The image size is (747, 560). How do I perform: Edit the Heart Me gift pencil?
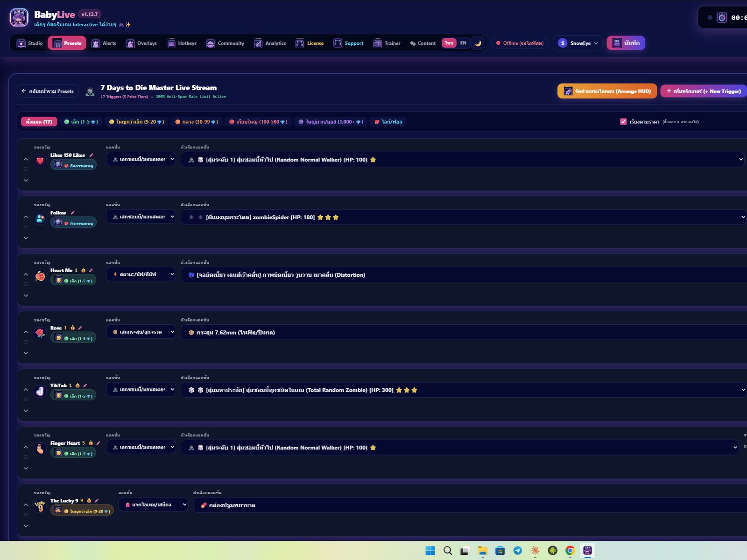click(x=91, y=270)
